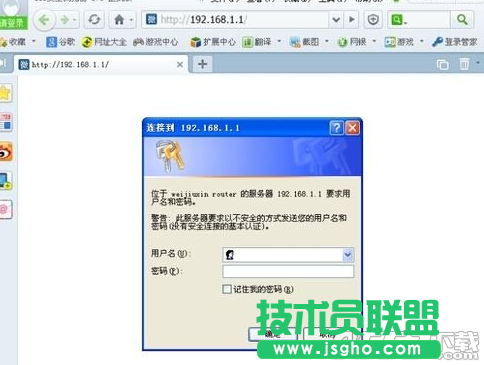Open the 谷歌 bookmark
Screen dimensions: 484x365
(61, 42)
